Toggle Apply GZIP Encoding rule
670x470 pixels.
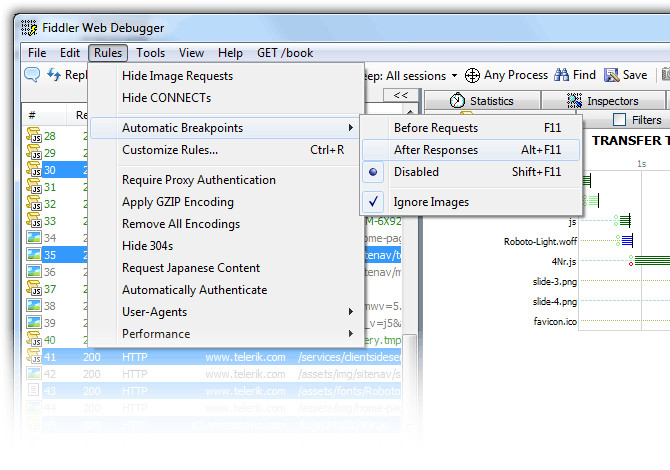(x=226, y=202)
